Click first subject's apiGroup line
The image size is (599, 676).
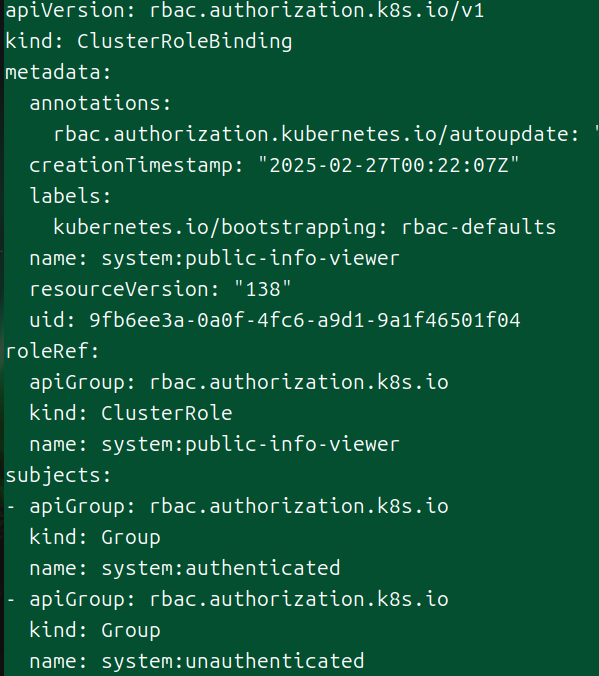coord(227,507)
